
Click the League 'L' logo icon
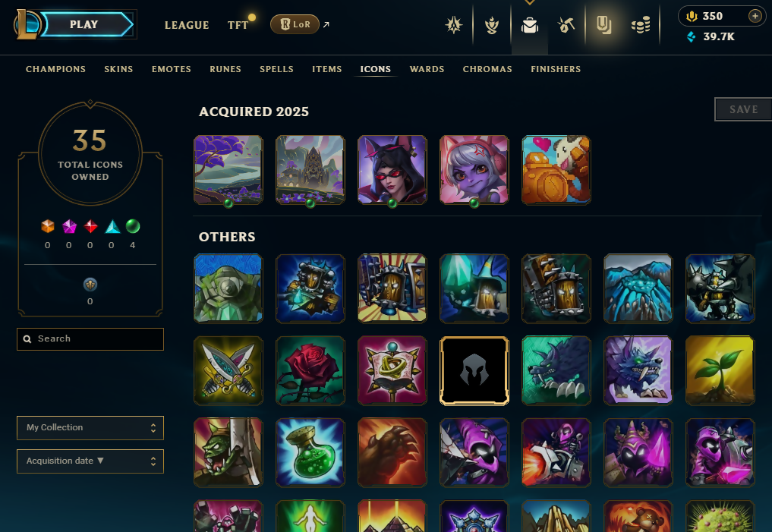point(27,24)
